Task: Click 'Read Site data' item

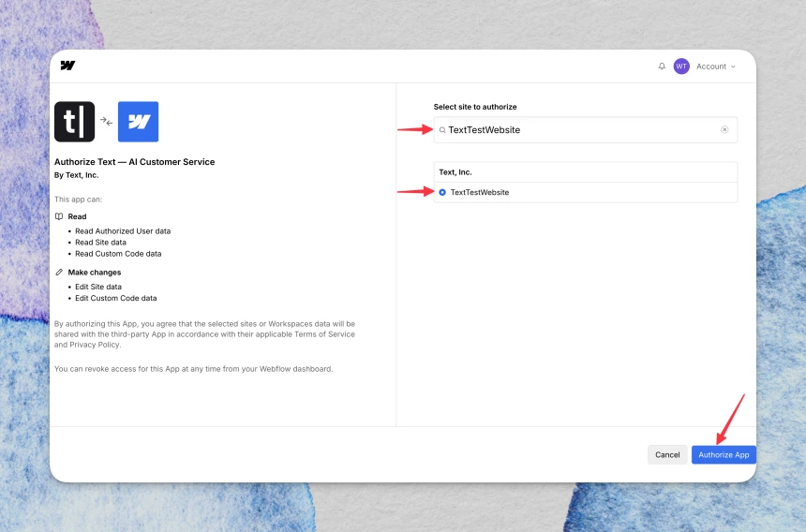Action: click(x=101, y=243)
